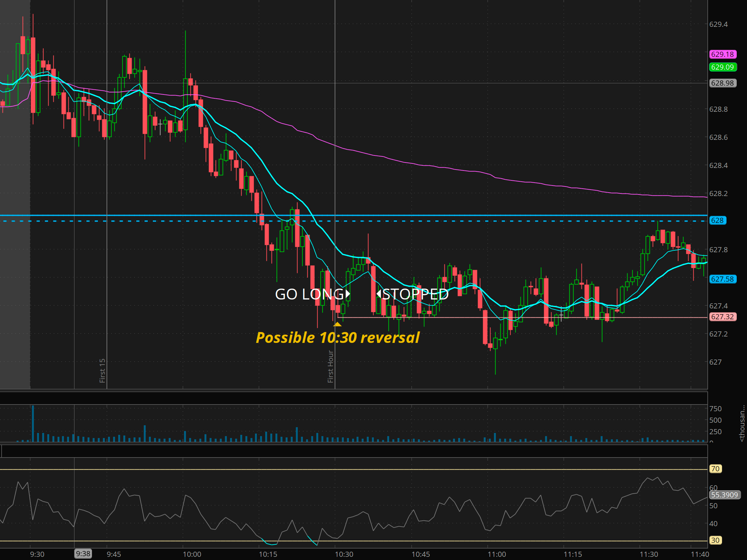
Task: Select the First 15 vertical line label
Action: 102,371
